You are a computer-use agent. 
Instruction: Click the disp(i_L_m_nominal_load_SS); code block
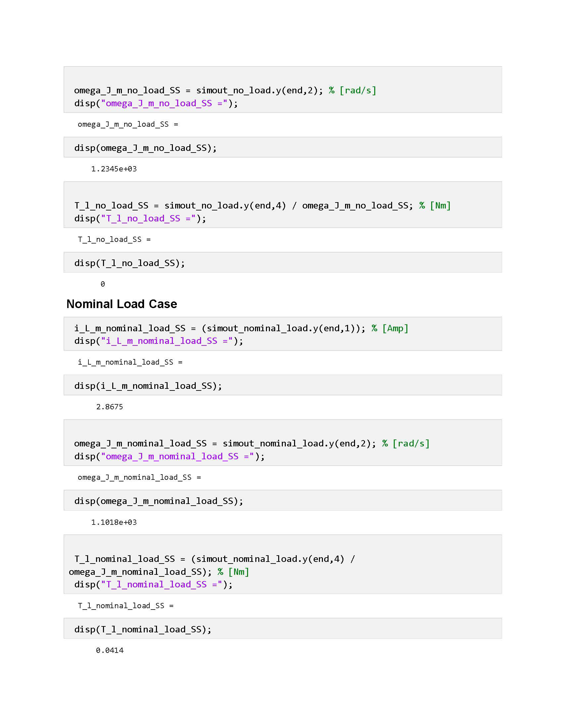coord(148,386)
